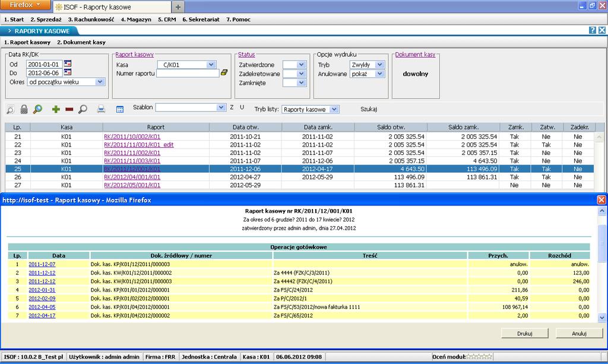Click the Data otw. column header
This screenshot has height=364, width=608.
coord(245,127)
